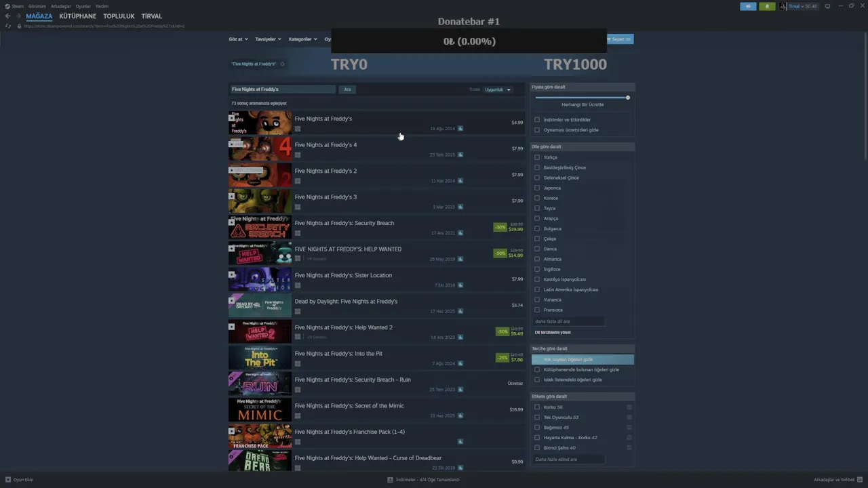Tick the İngilizce language checkbox
This screenshot has width=868, height=488.
click(x=537, y=269)
